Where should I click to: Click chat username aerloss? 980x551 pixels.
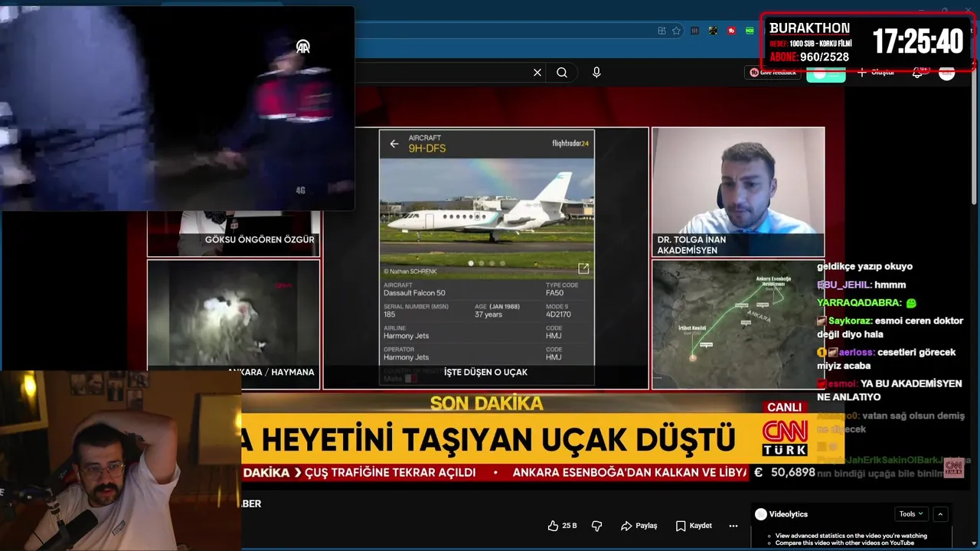click(858, 353)
